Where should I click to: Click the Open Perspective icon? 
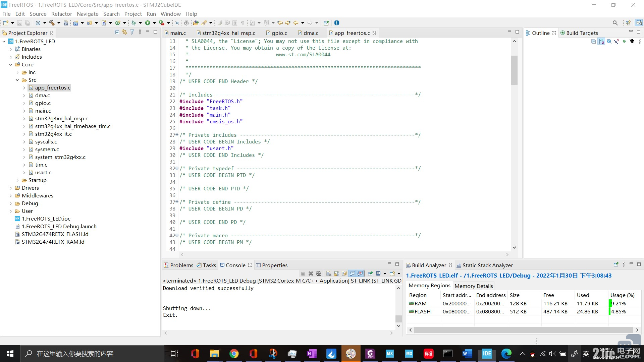[628, 23]
